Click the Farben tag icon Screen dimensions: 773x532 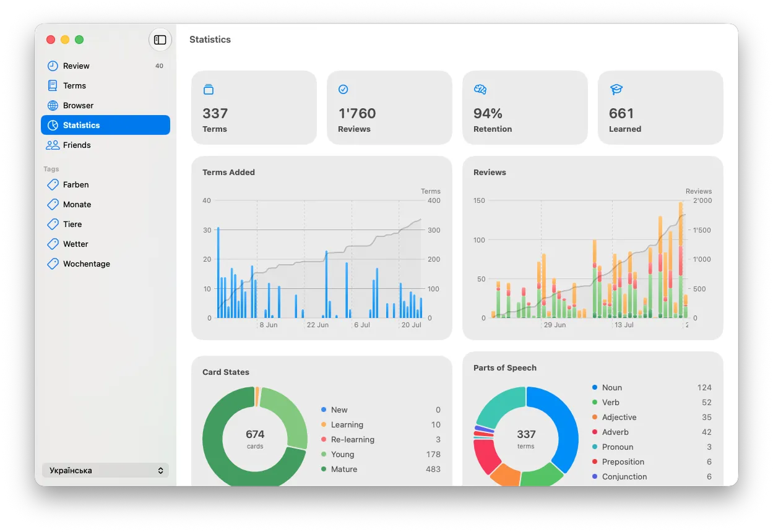53,184
